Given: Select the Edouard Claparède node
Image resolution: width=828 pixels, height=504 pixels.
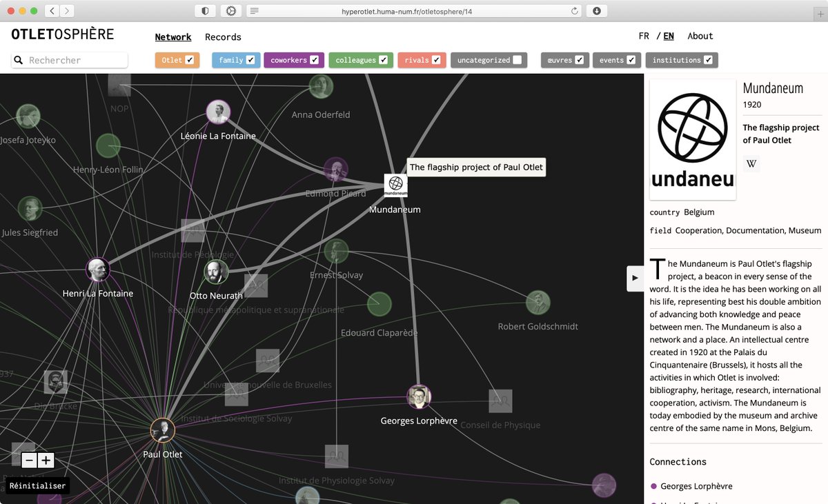Looking at the screenshot, I should coord(379,304).
